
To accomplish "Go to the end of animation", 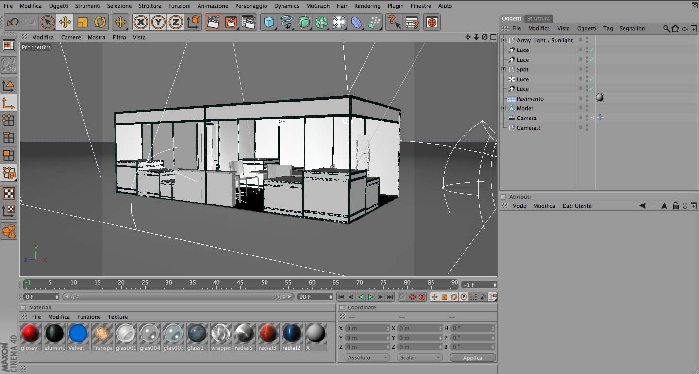I will tap(390, 297).
